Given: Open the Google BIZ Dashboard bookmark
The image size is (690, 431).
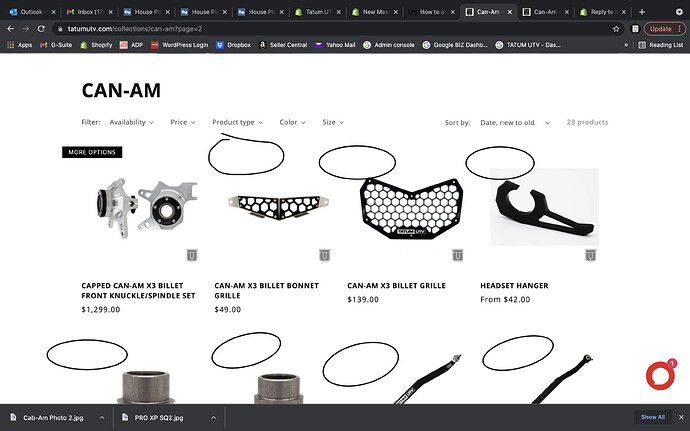Looking at the screenshot, I should (455, 45).
